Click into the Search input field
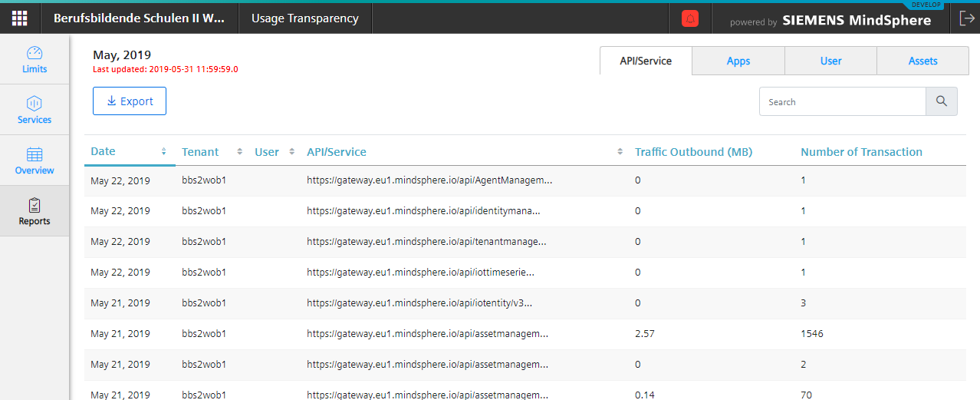 [x=842, y=101]
